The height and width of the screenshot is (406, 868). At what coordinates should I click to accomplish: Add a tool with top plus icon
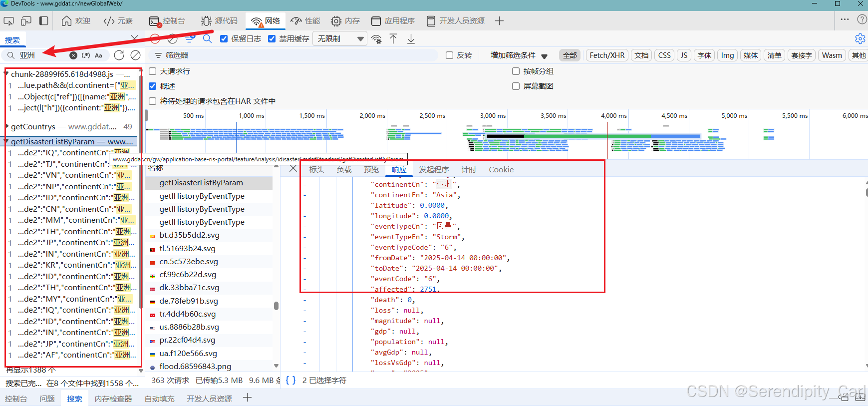[x=499, y=21]
